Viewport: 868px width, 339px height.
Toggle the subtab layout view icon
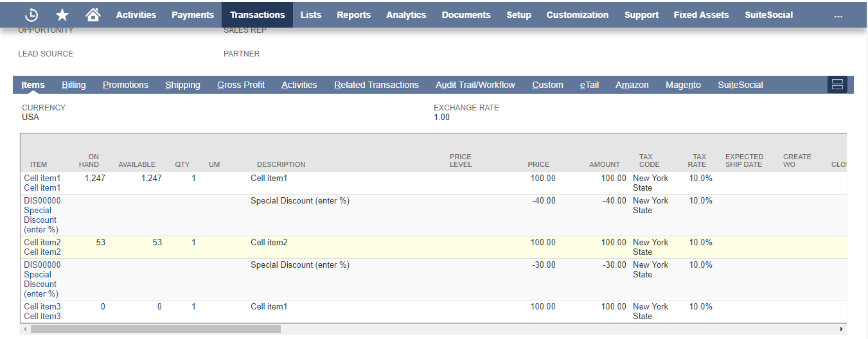[837, 85]
